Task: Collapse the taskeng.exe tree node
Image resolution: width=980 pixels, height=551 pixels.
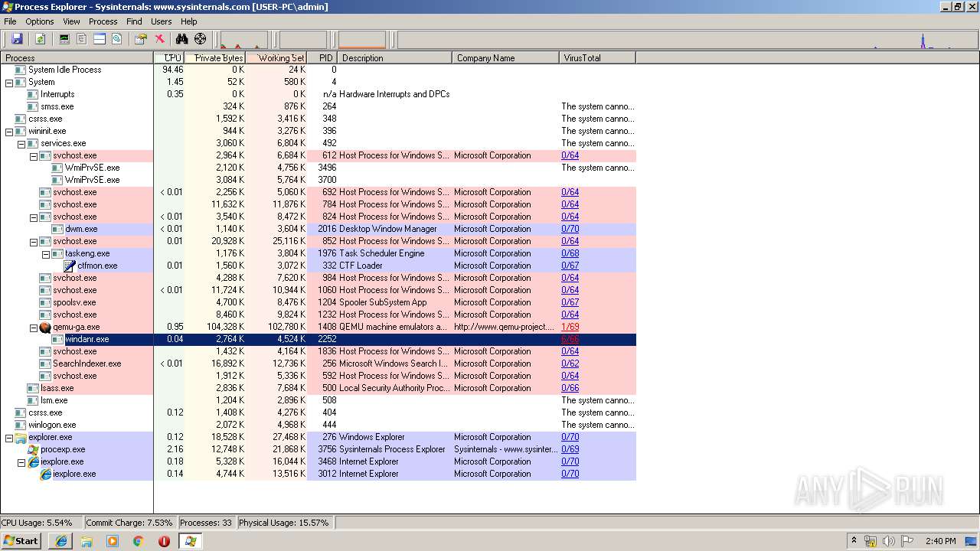Action: (x=46, y=253)
